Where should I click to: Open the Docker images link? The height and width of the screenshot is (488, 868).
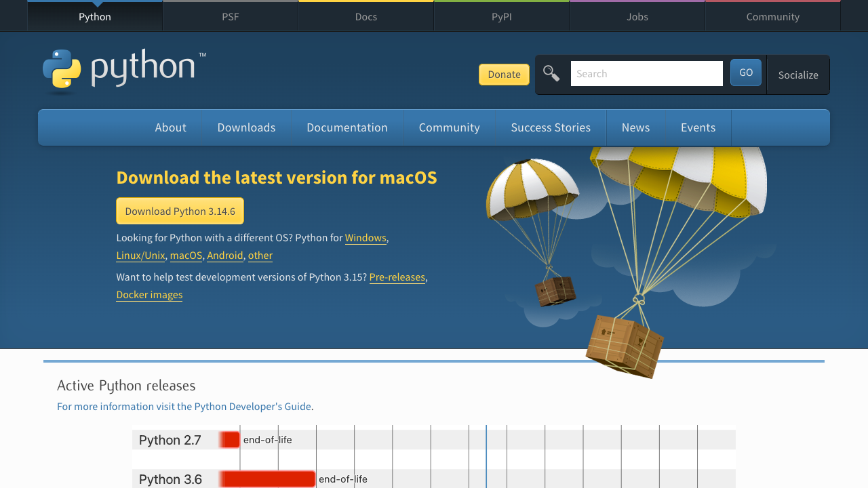[149, 295]
